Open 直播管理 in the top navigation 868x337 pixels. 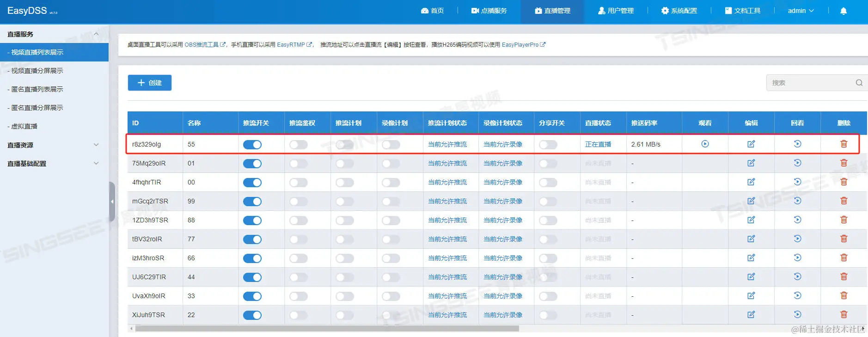pos(552,11)
